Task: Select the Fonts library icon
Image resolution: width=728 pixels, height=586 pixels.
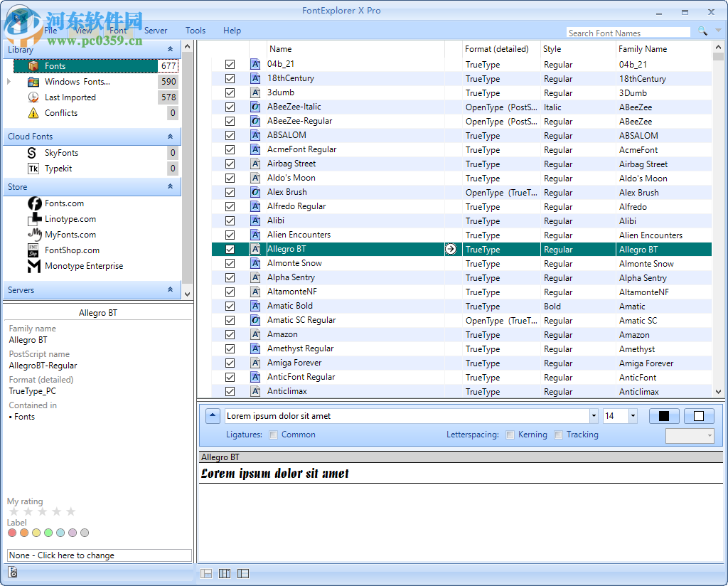Action: point(33,66)
